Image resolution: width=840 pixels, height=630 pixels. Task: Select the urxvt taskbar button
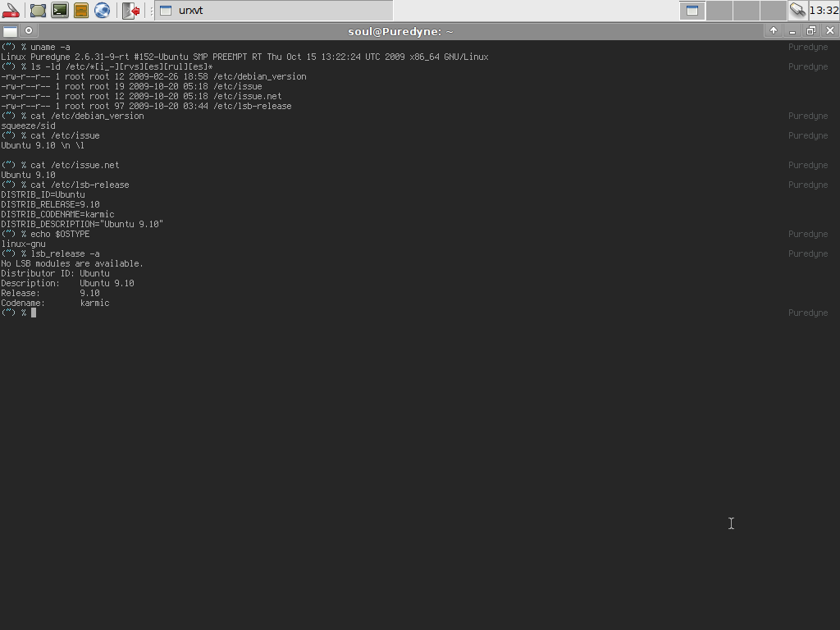coord(274,10)
